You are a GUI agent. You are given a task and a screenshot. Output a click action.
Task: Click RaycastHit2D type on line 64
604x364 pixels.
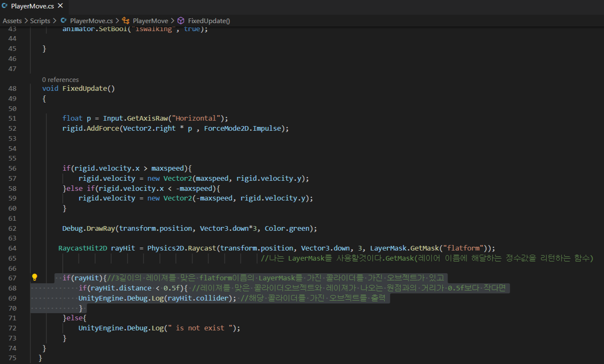pos(82,248)
